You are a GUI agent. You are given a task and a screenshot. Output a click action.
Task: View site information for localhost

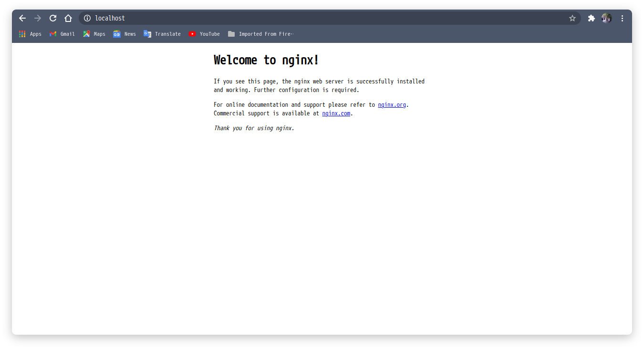point(87,18)
